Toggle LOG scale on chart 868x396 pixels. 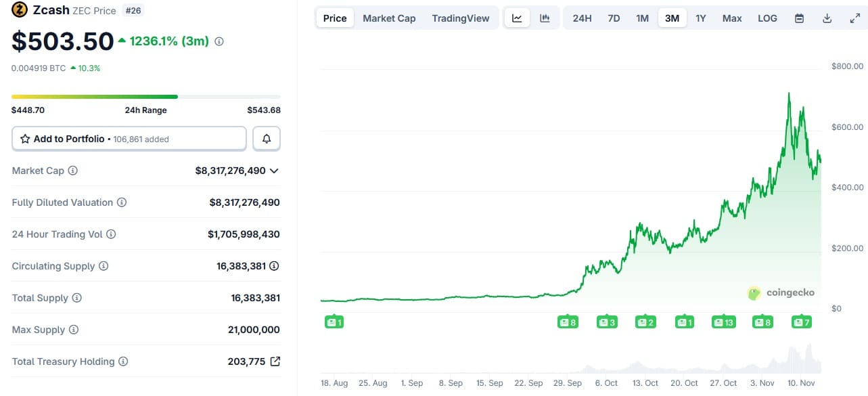tap(767, 18)
